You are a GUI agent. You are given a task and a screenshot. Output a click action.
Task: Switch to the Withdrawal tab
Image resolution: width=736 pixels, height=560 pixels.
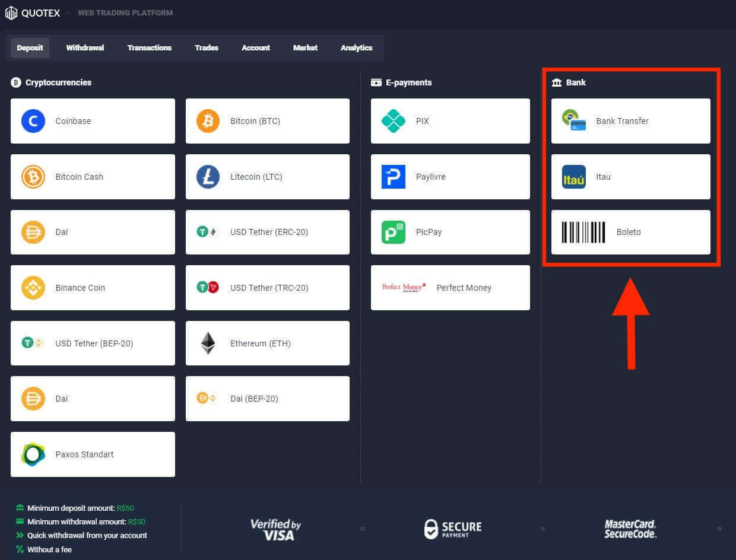[85, 48]
